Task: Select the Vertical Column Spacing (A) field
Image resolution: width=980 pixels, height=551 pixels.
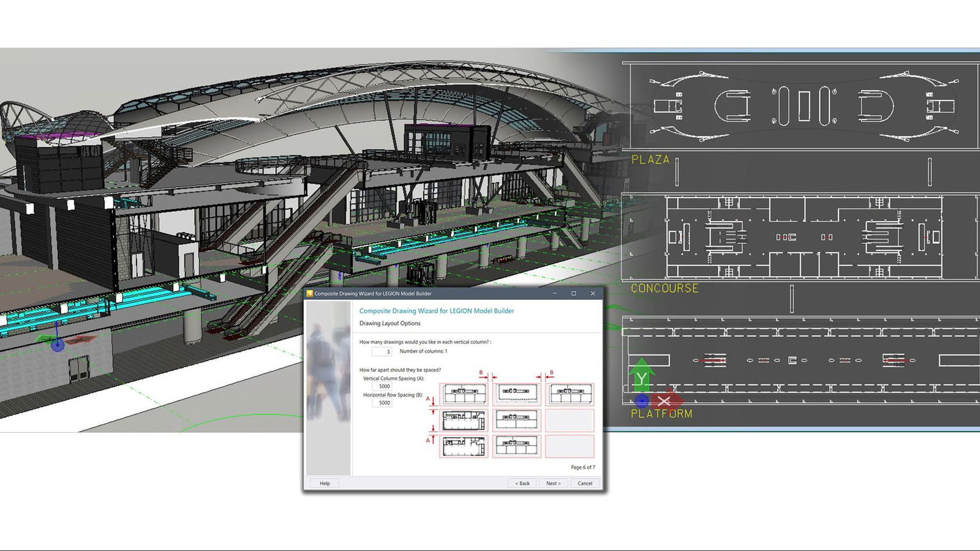Action: point(384,386)
